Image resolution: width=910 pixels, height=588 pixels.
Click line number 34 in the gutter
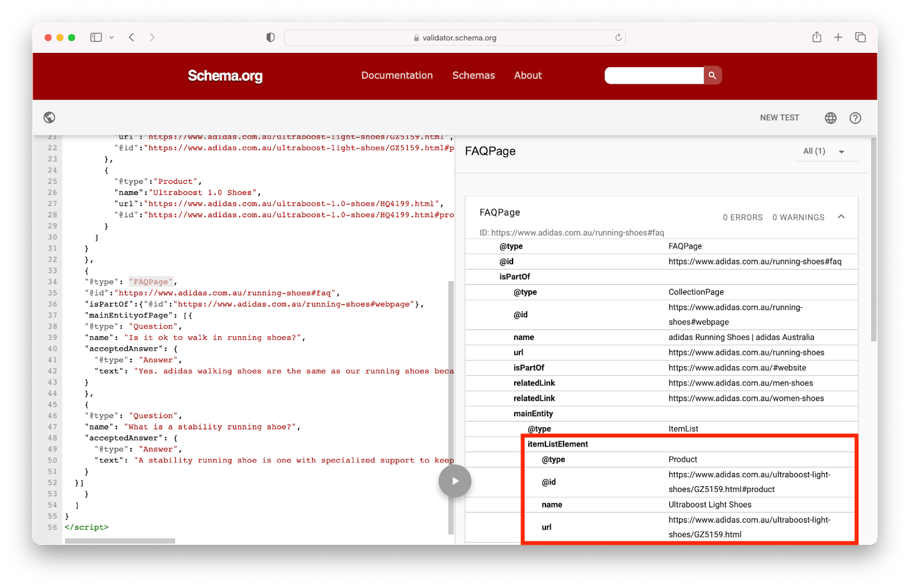click(52, 282)
